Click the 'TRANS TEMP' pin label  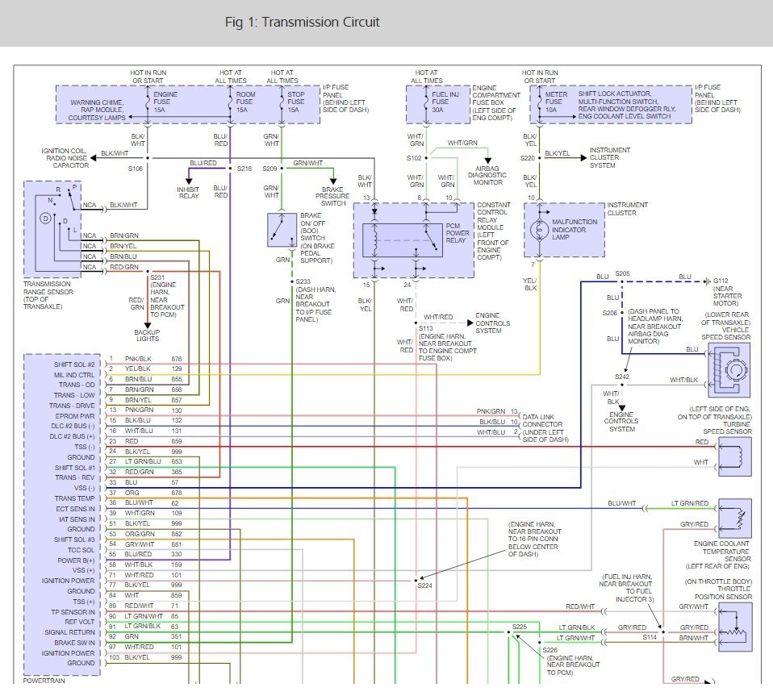[74, 498]
